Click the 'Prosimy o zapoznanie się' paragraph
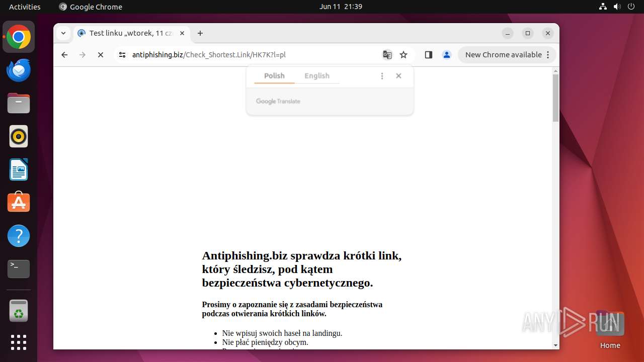The height and width of the screenshot is (362, 644). coord(292,309)
